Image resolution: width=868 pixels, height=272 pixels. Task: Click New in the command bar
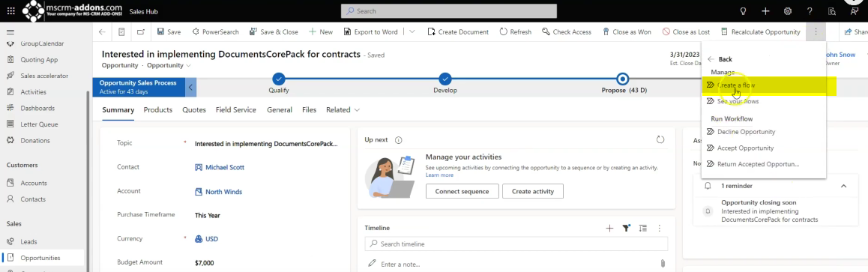pos(321,32)
